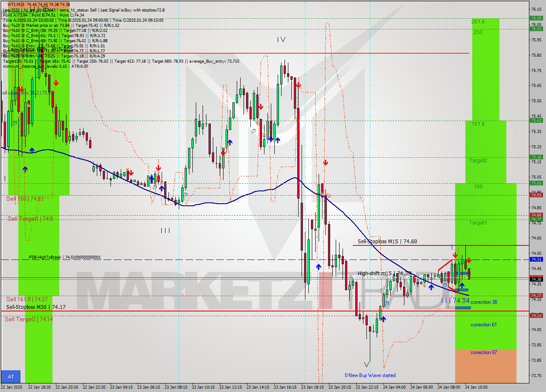This screenshot has width=546, height=392.
Task: Click the '23 Jan 16:15' time axis label
Action: (285, 387)
